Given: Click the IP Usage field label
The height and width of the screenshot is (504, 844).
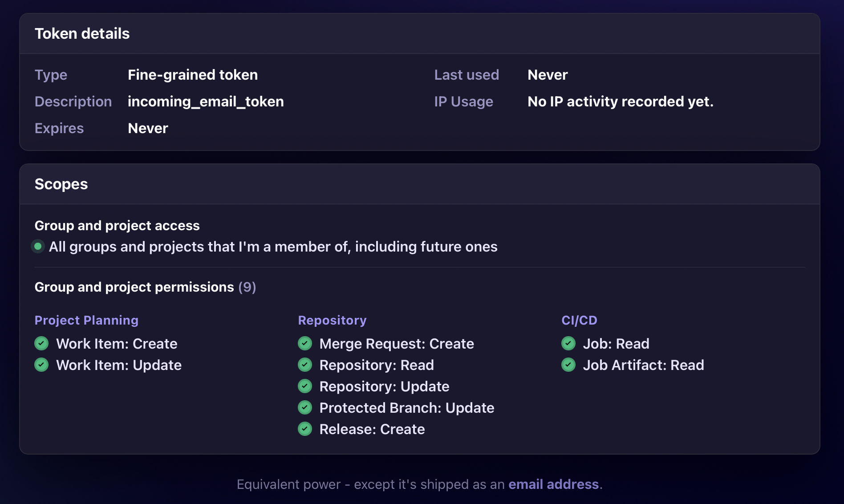Looking at the screenshot, I should pyautogui.click(x=463, y=102).
